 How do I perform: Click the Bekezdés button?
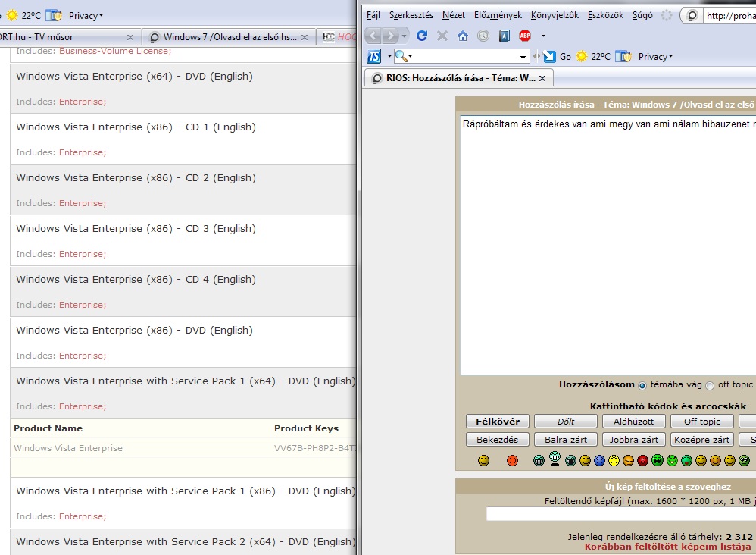coord(498,440)
